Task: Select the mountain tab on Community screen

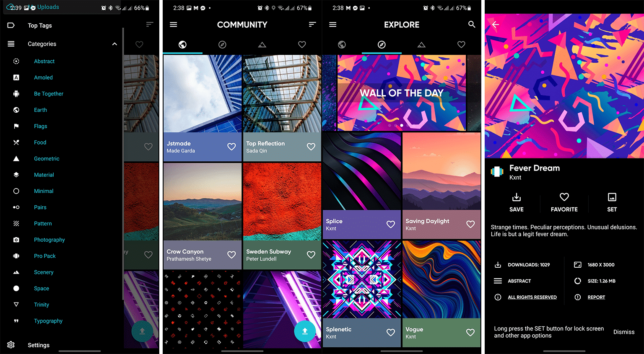Action: pyautogui.click(x=262, y=44)
